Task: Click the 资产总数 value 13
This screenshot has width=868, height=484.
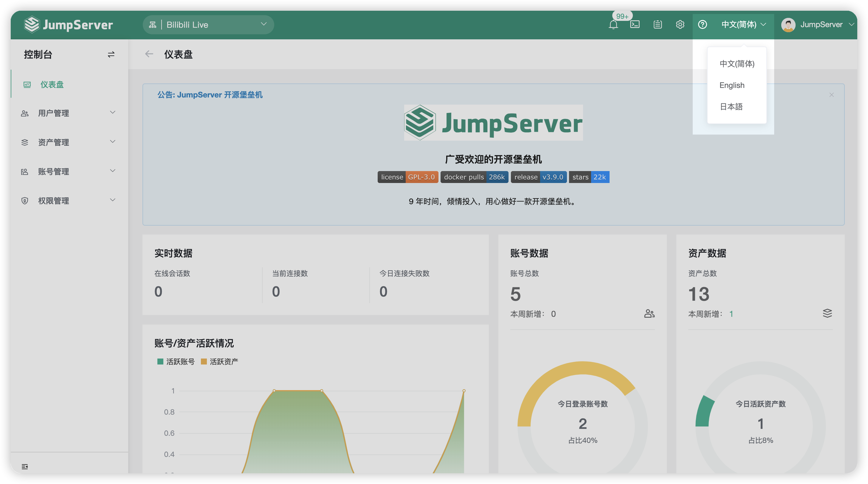Action: pos(699,294)
